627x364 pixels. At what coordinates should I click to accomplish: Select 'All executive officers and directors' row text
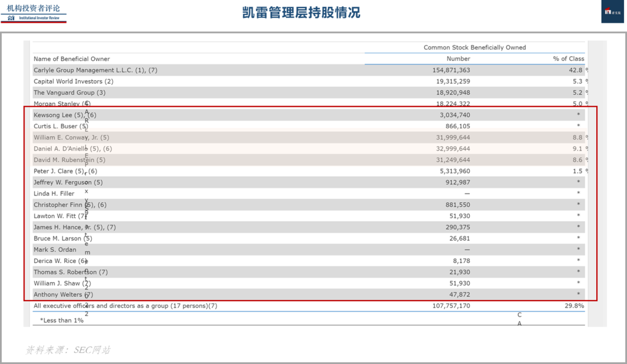point(125,305)
